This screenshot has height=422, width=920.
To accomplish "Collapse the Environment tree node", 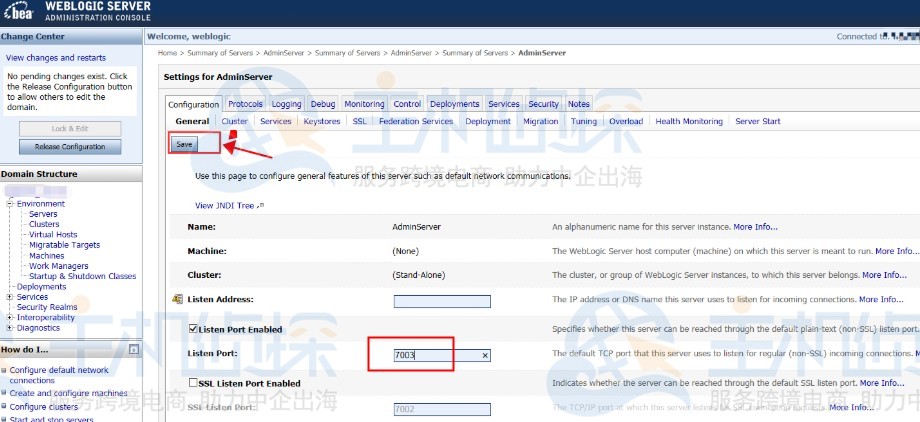I will (10, 204).
